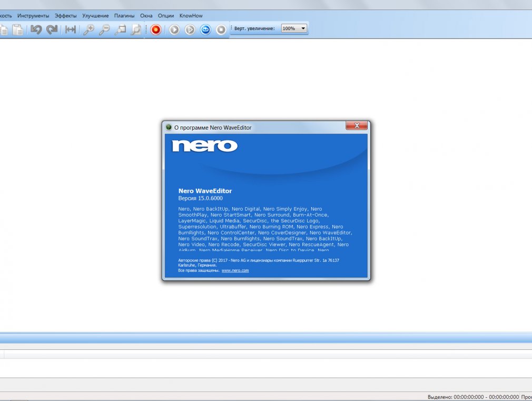Click the bold 'Nero WaveEditor' product name
This screenshot has height=401, width=532.
205,191
